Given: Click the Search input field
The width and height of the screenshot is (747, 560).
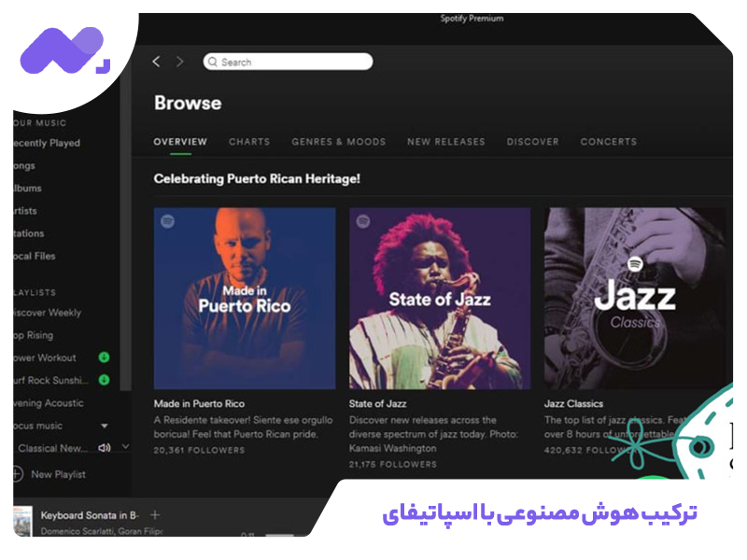Looking at the screenshot, I should pyautogui.click(x=288, y=62).
